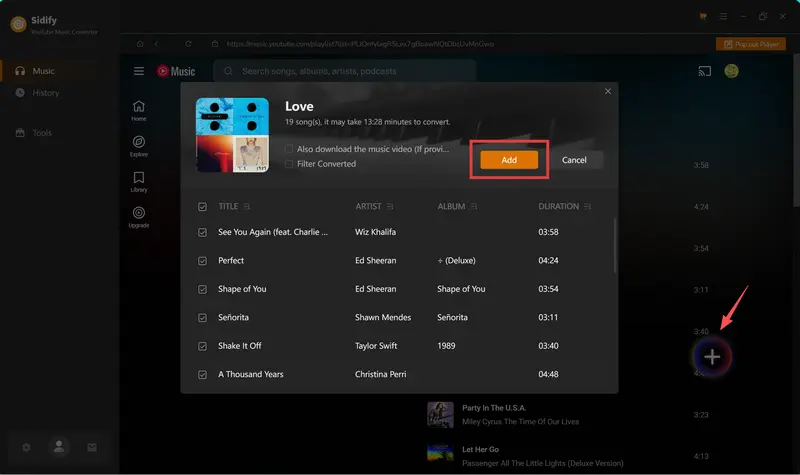Click the Sidify app logo icon
The width and height of the screenshot is (800, 475).
(18, 23)
